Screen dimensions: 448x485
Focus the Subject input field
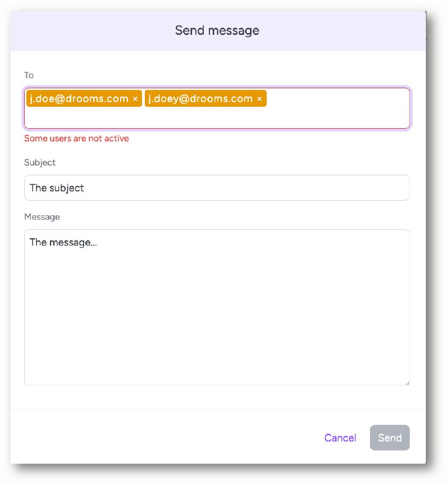pos(217,188)
